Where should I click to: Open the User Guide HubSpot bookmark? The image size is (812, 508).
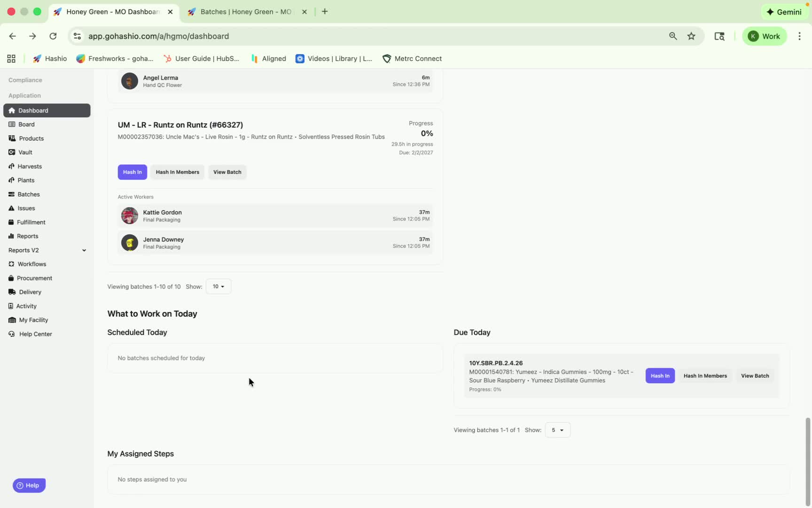202,59
